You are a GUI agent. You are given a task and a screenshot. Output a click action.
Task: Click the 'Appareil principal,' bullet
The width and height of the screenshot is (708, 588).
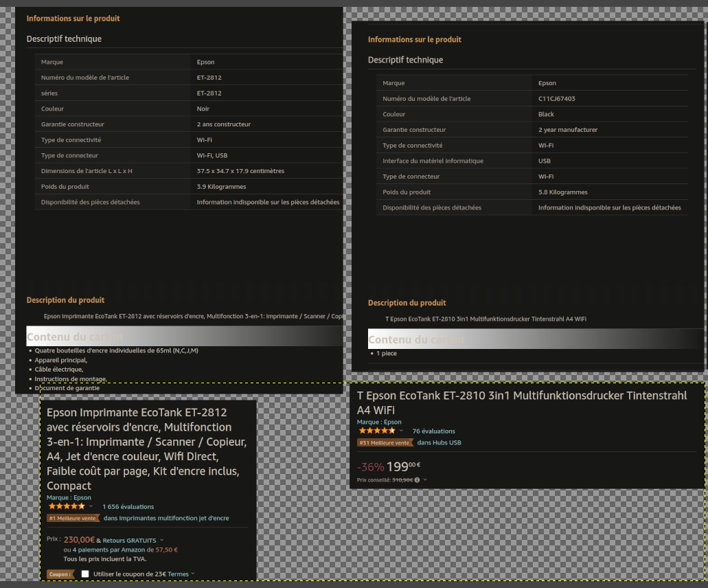[61, 360]
